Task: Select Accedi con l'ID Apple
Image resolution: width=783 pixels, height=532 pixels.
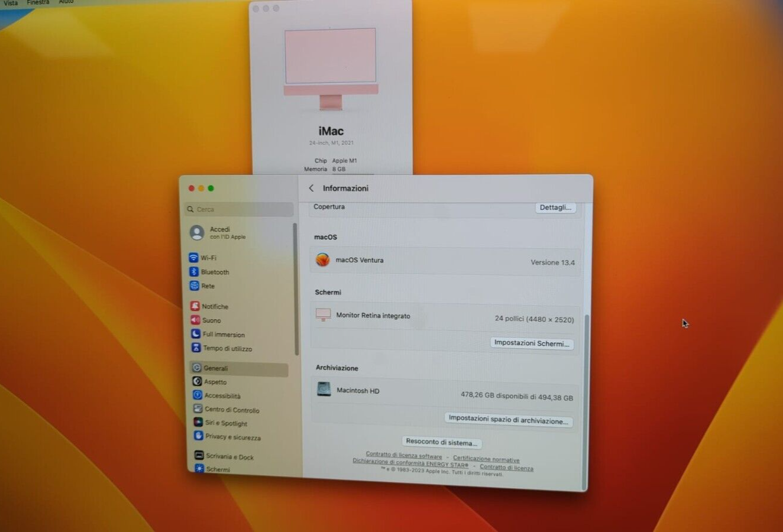Action: [x=227, y=232]
